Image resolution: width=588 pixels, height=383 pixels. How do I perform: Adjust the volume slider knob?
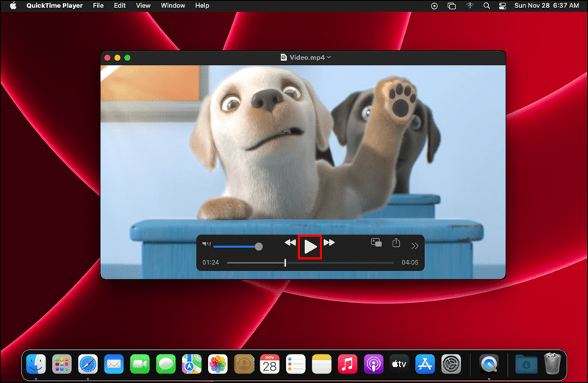(x=259, y=246)
